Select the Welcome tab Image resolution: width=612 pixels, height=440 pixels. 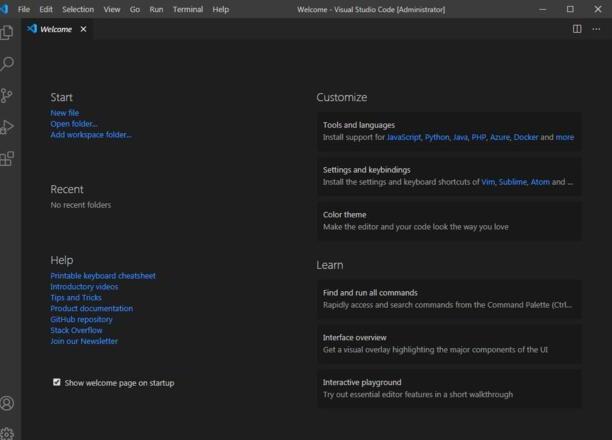coord(55,29)
